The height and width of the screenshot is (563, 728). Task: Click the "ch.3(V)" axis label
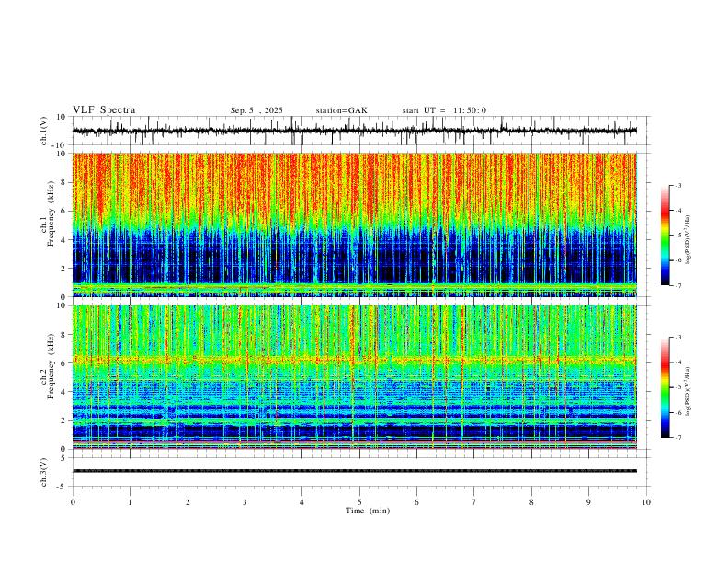44,472
